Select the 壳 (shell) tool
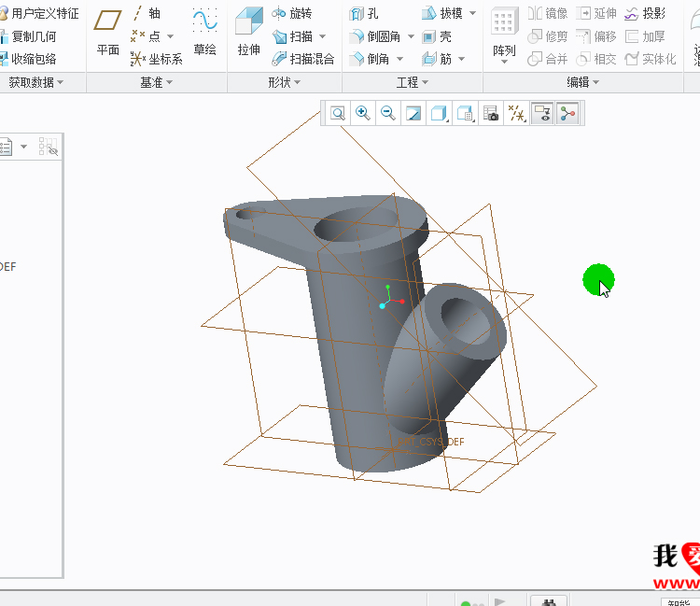Screen dimensions: 700x606 [437, 36]
